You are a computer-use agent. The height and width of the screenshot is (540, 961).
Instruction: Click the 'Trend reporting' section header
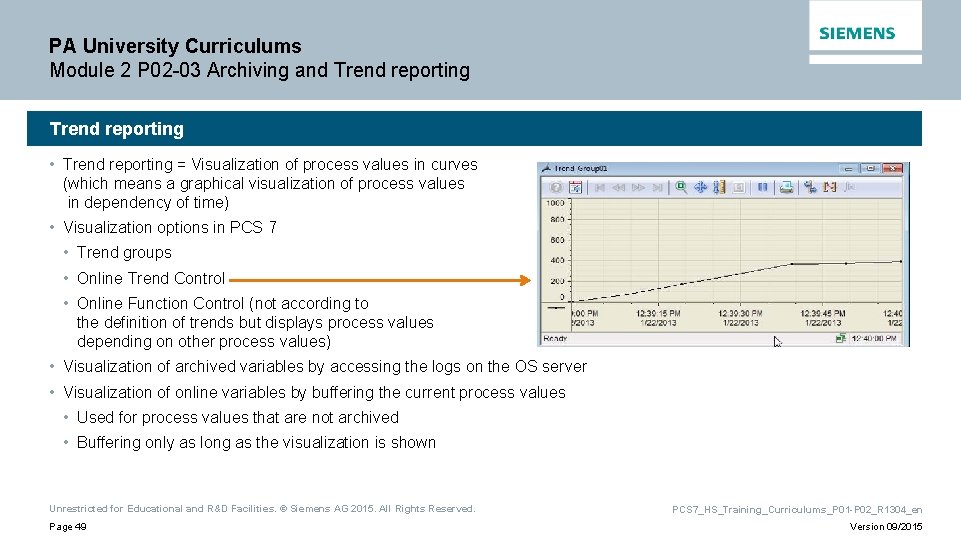(x=116, y=129)
